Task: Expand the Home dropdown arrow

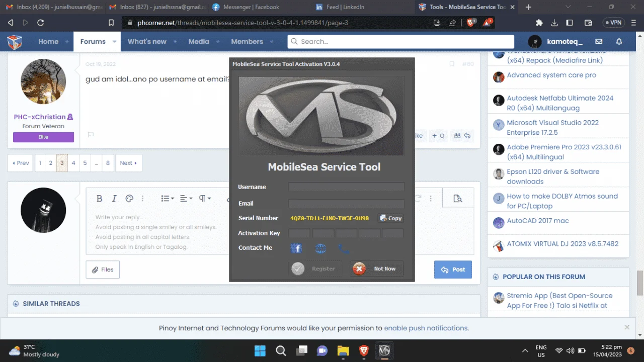Action: click(68, 42)
